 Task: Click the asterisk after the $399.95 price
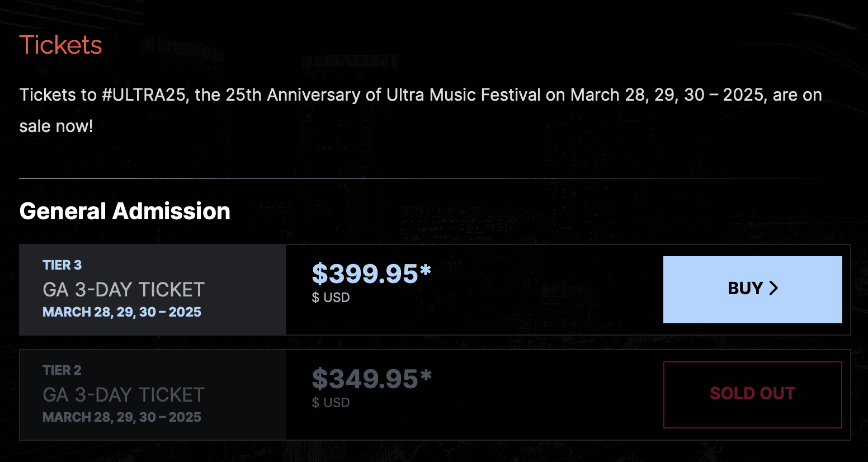[426, 270]
